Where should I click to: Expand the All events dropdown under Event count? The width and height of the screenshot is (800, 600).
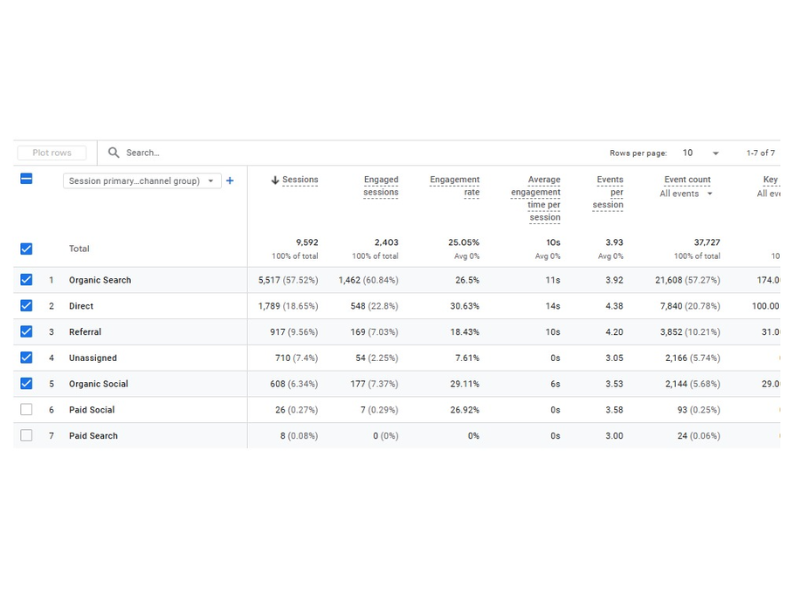[686, 194]
